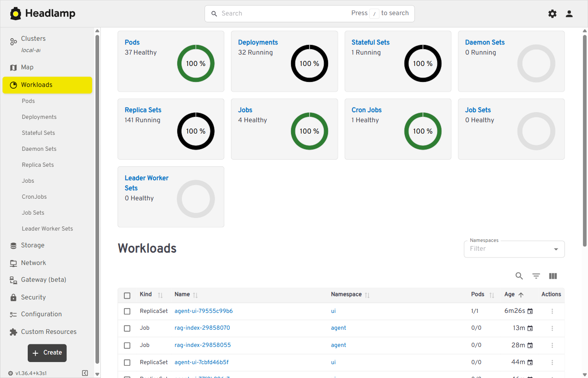Click the calendar icon beside 13m
The image size is (588, 378).
point(530,328)
